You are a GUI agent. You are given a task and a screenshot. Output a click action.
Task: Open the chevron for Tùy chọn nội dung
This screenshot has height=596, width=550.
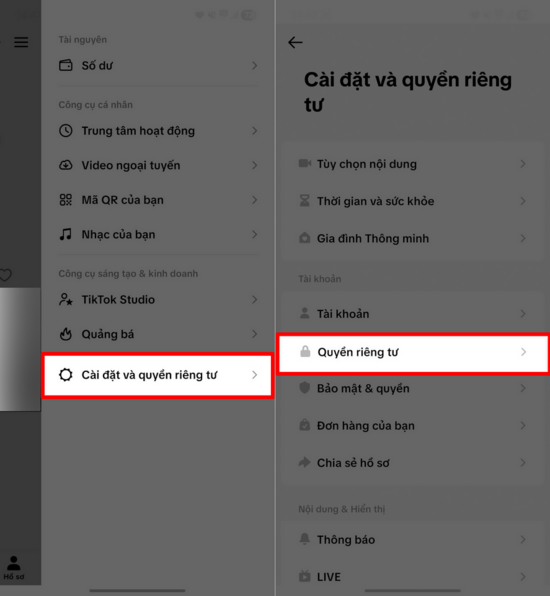(x=523, y=164)
